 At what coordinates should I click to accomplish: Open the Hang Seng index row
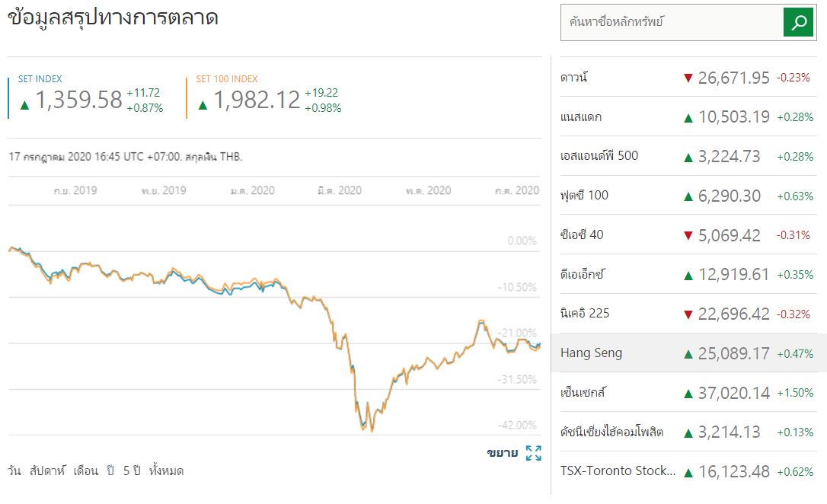tap(591, 352)
